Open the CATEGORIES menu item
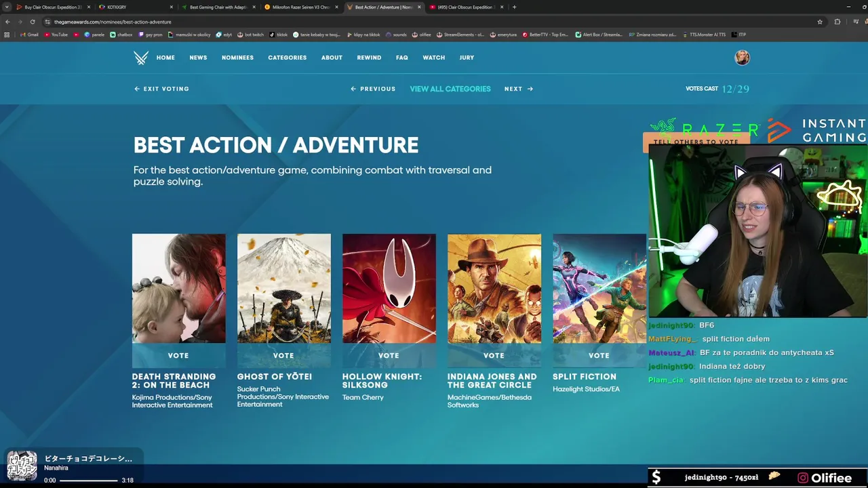This screenshot has height=488, width=868. (287, 58)
